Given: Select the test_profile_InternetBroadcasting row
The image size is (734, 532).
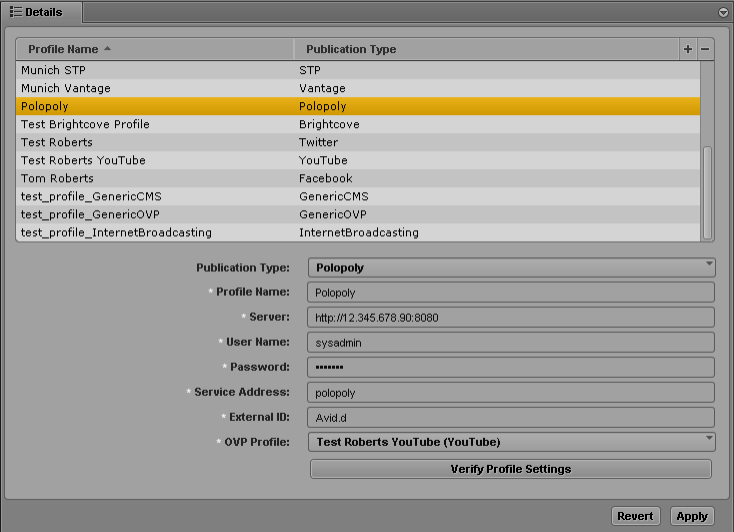Looking at the screenshot, I should click(358, 232).
